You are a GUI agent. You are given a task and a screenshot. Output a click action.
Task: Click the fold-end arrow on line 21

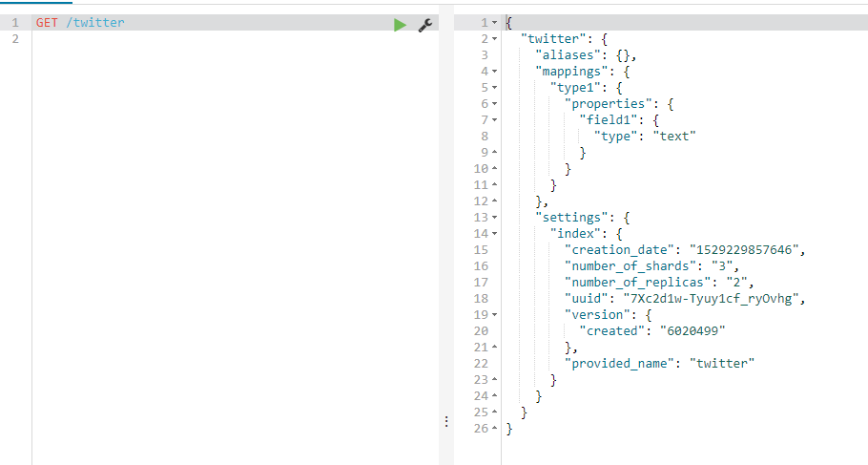(495, 347)
